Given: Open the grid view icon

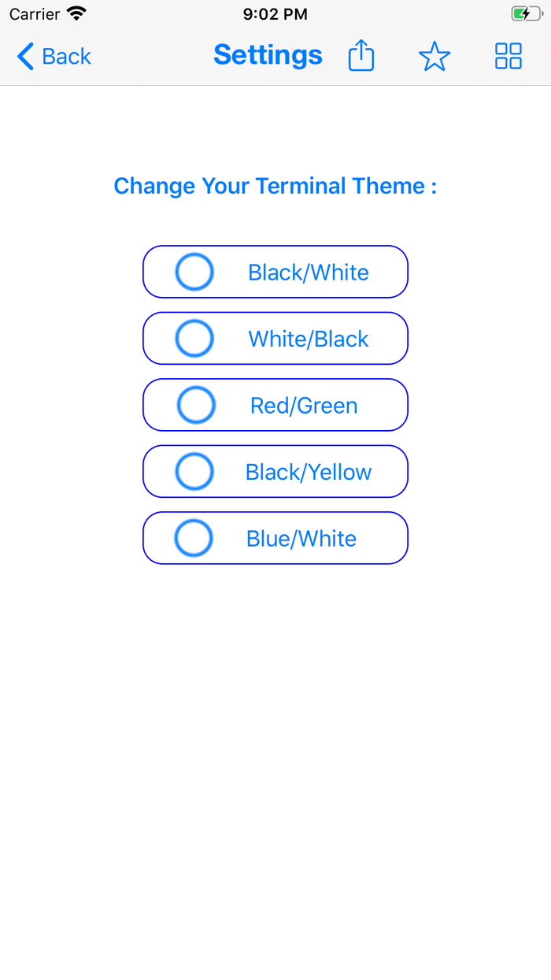Looking at the screenshot, I should click(508, 56).
